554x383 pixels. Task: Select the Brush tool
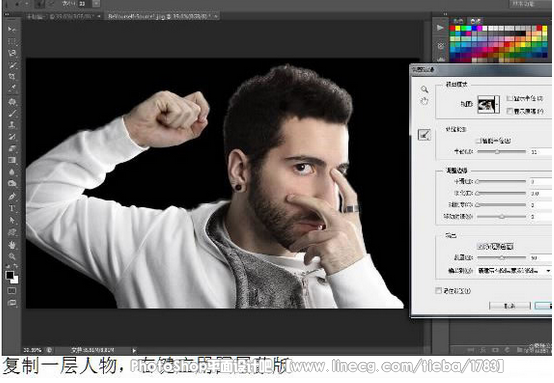pos(12,113)
